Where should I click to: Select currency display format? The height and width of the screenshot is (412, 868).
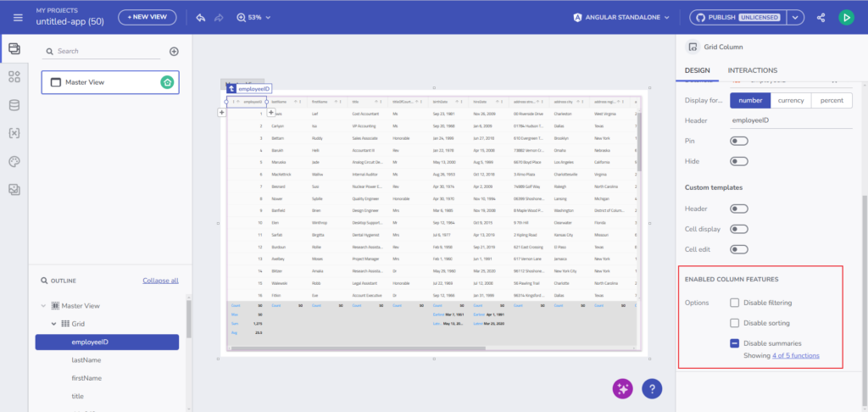pyautogui.click(x=791, y=100)
